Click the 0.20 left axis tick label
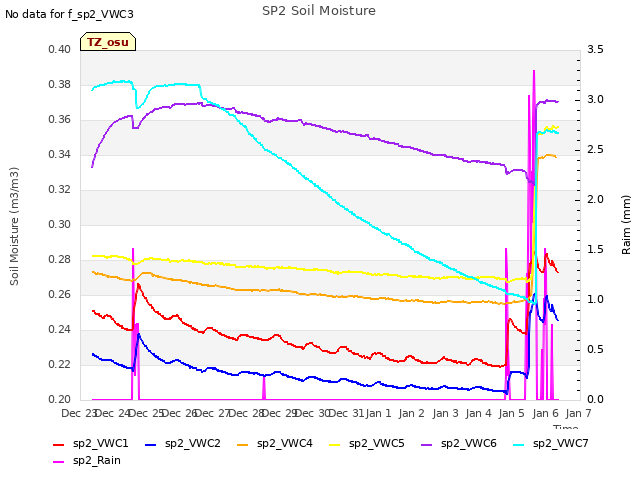Viewport: 640px width, 480px height. tap(60, 399)
